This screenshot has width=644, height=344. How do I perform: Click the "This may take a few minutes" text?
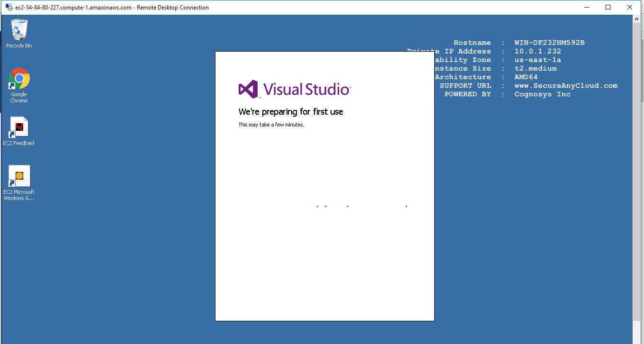click(271, 125)
